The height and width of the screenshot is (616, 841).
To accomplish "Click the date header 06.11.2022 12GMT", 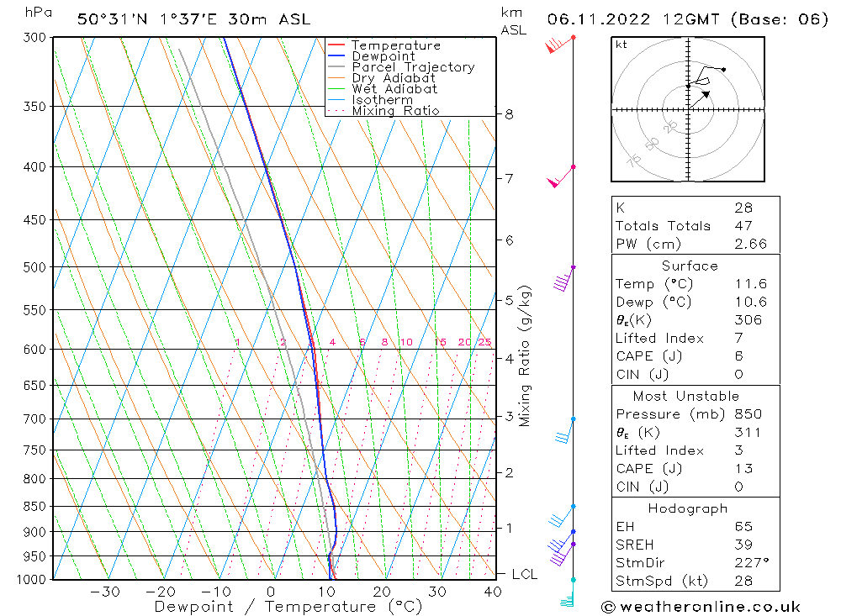I will pyautogui.click(x=687, y=18).
